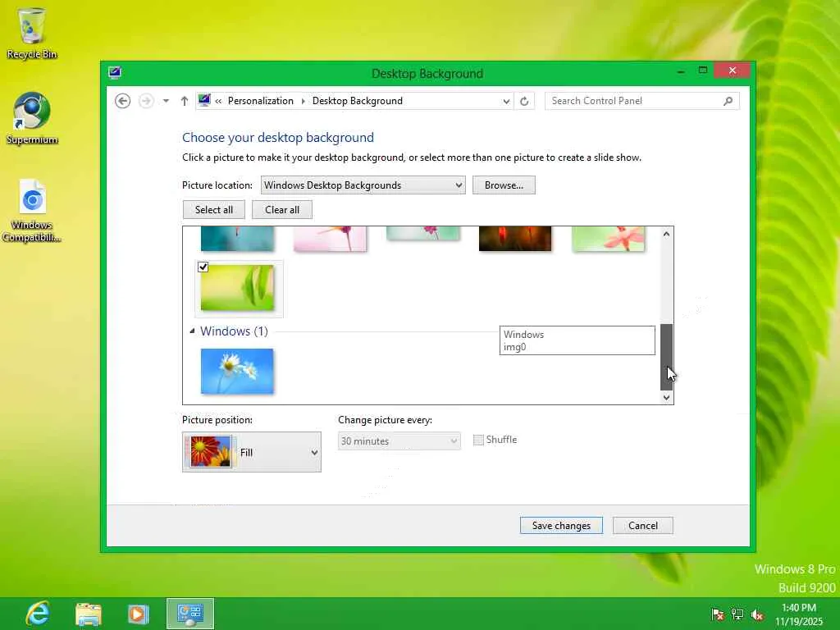Open the Change picture every dropdown
Screen dimensions: 840x630
point(399,441)
